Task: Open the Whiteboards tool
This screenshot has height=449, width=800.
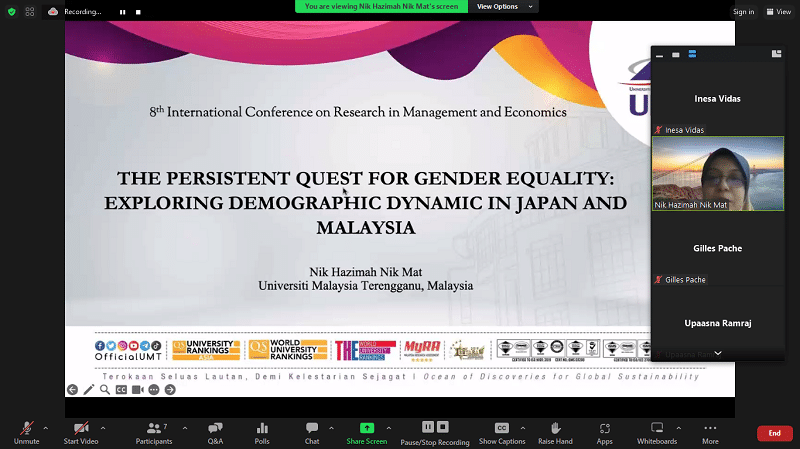Action: [x=657, y=432]
